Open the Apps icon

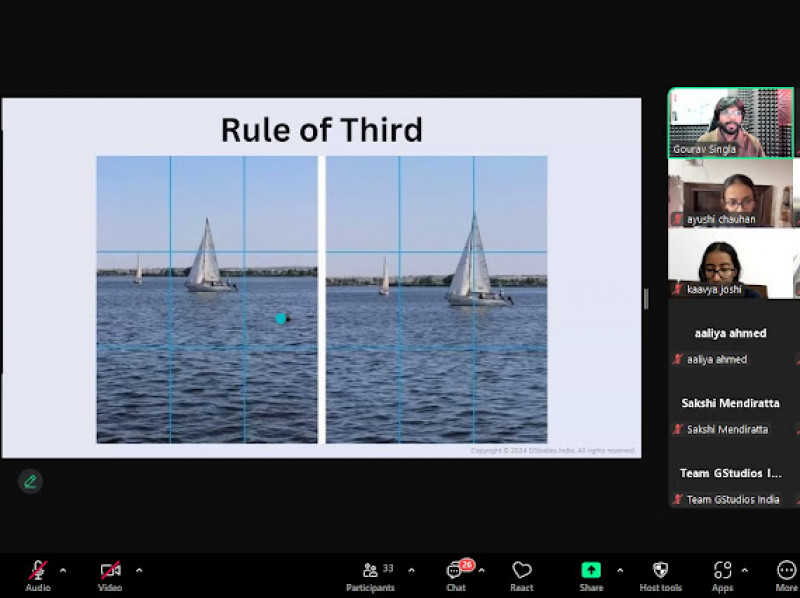click(722, 571)
